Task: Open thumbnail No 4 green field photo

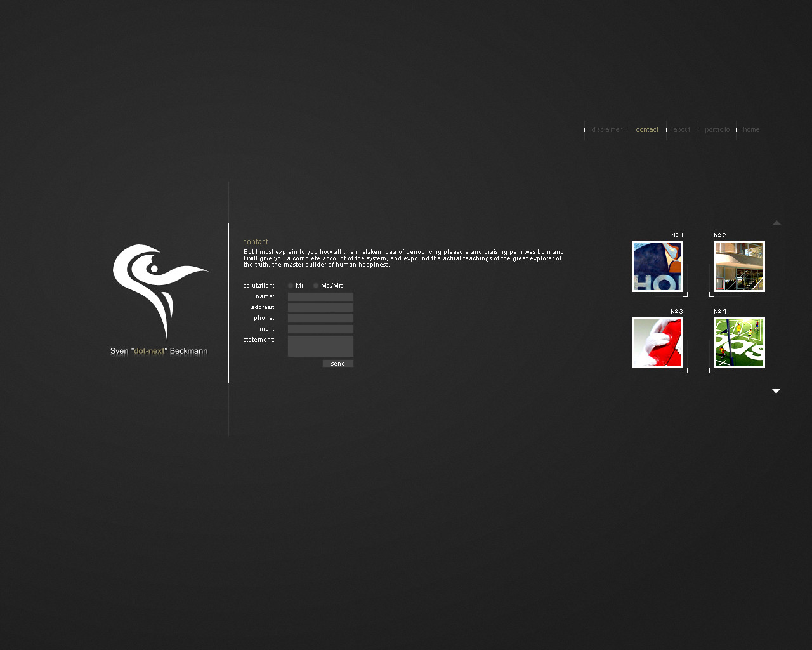Action: [740, 343]
